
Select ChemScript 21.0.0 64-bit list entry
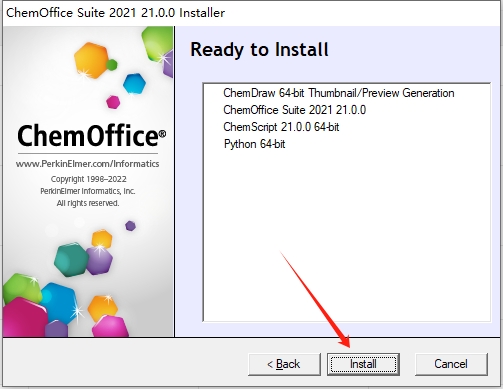[x=281, y=127]
